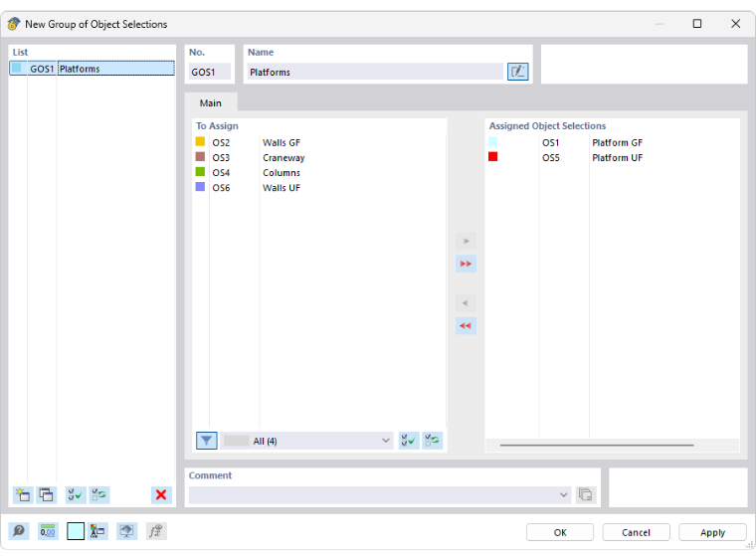Click the green swatch of OS4

click(200, 171)
